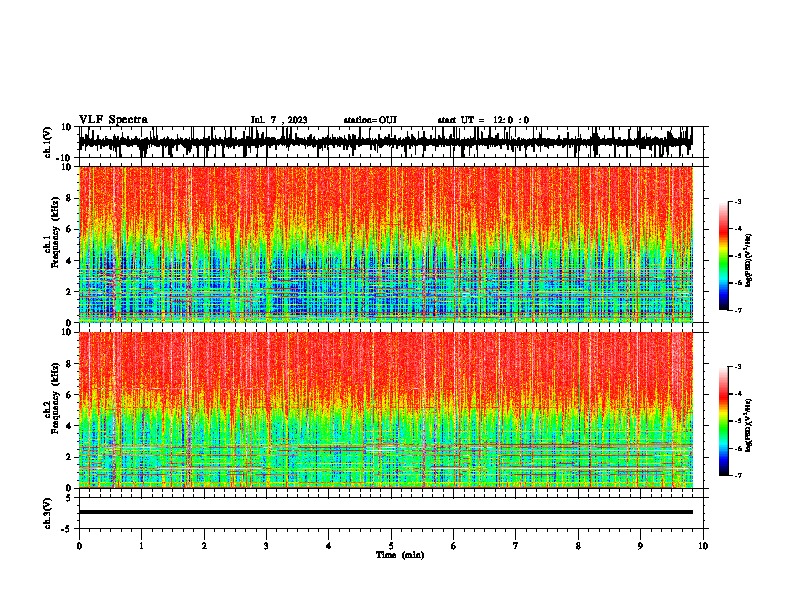Click tick label 4 on the Time axis
The height and width of the screenshot is (612, 792).
point(329,546)
